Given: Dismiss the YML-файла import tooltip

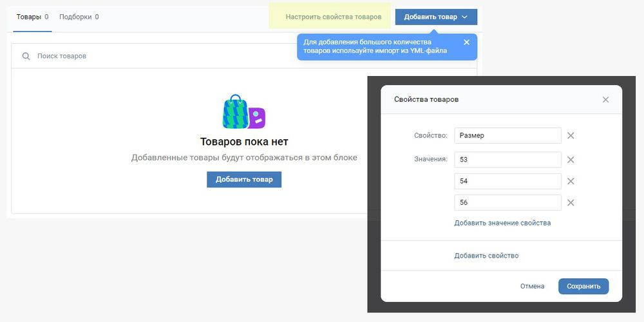Looking at the screenshot, I should click(x=466, y=43).
